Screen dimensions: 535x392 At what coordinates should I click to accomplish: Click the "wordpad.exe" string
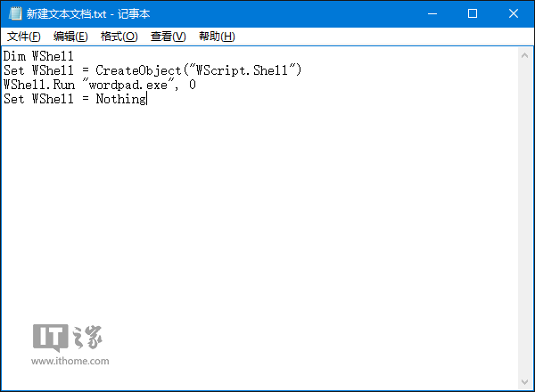pyautogui.click(x=128, y=85)
